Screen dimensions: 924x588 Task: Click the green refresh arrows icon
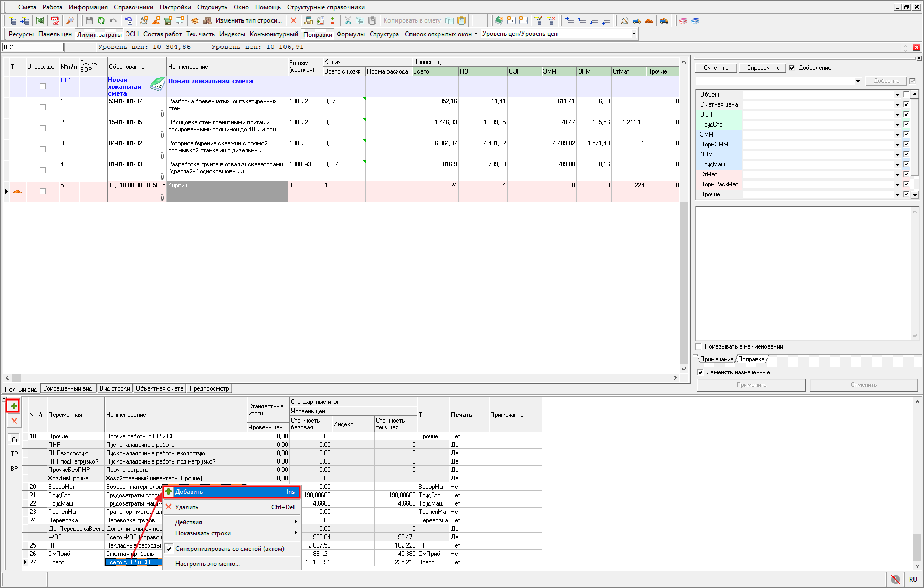click(101, 20)
